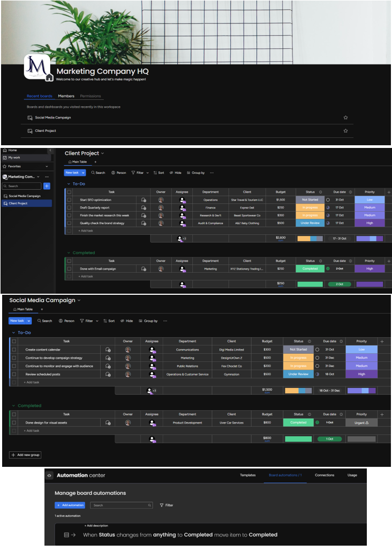Tick checkbox for Done design for visual assets
The height and width of the screenshot is (551, 392).
click(x=14, y=423)
